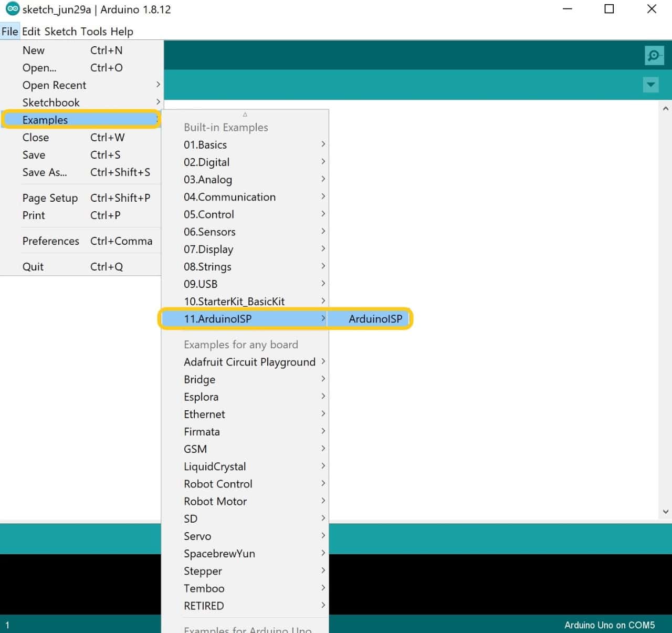Viewport: 672px width, 633px height.
Task: Open the Sketch menu
Action: click(61, 32)
